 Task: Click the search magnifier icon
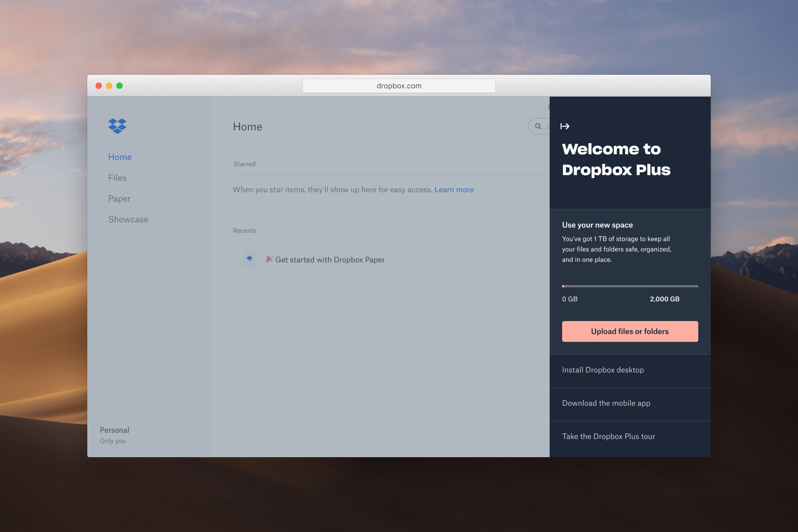(x=538, y=126)
